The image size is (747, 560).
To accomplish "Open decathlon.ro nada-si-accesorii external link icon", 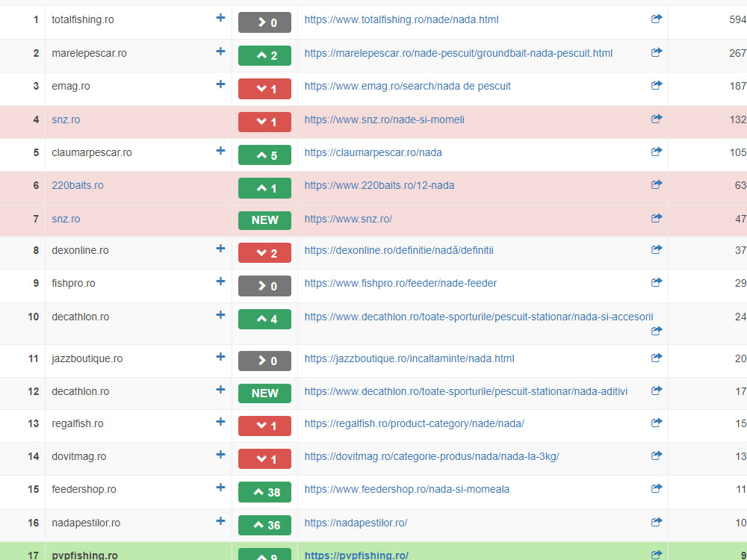I will 657,331.
